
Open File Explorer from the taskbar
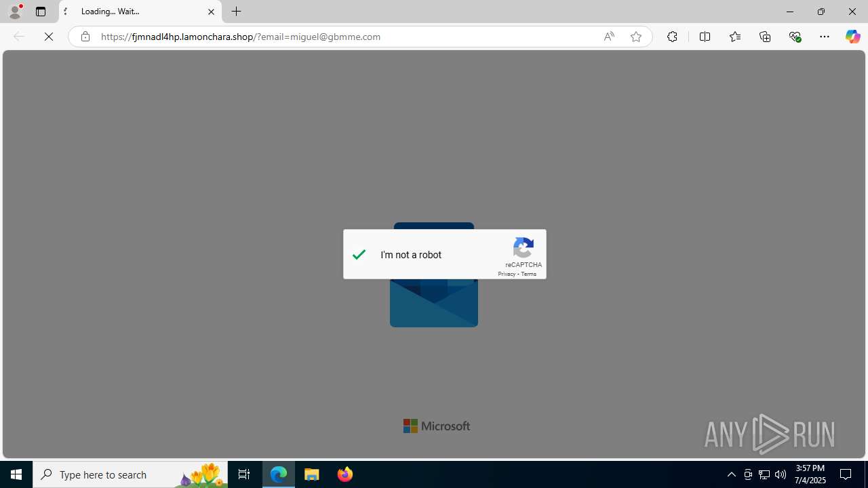(312, 474)
